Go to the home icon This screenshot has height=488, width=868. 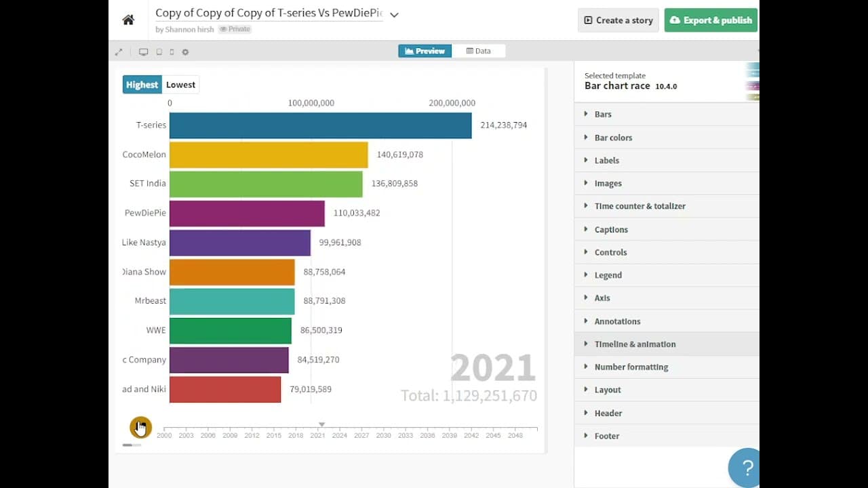click(x=128, y=20)
